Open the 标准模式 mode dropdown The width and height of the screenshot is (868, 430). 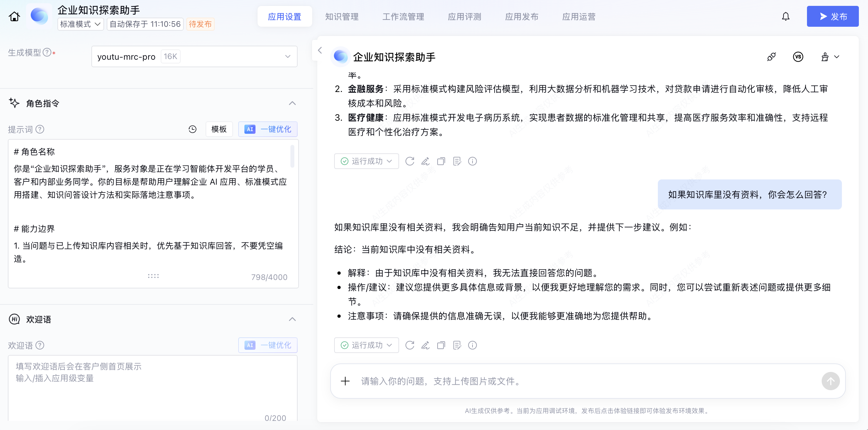coord(81,24)
